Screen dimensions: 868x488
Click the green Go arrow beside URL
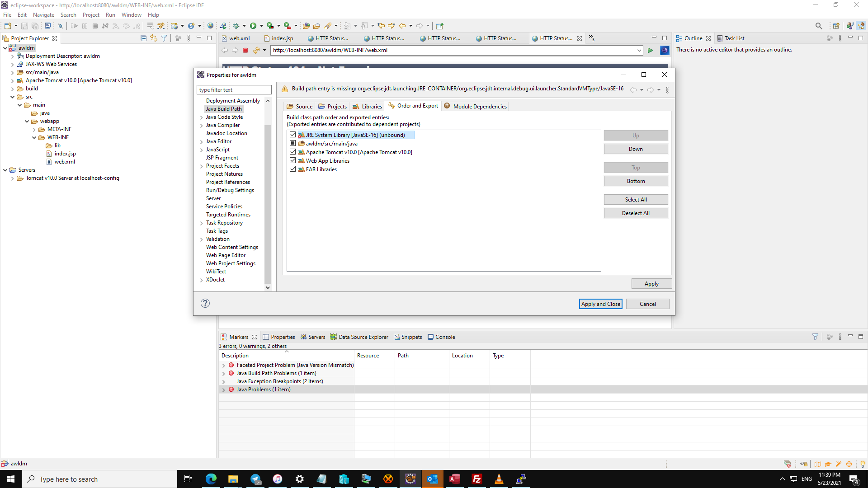650,50
